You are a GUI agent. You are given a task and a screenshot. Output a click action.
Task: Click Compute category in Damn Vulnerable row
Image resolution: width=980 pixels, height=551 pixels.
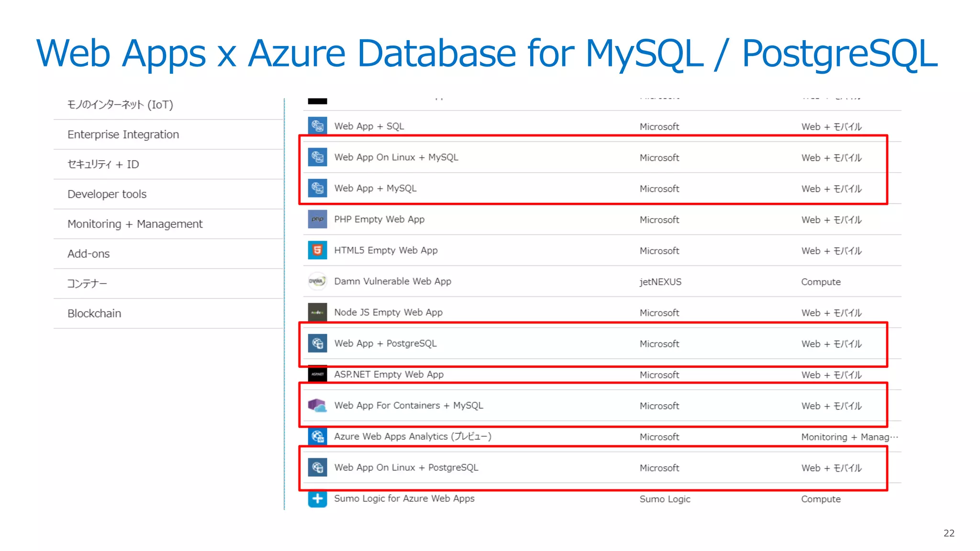[821, 282]
